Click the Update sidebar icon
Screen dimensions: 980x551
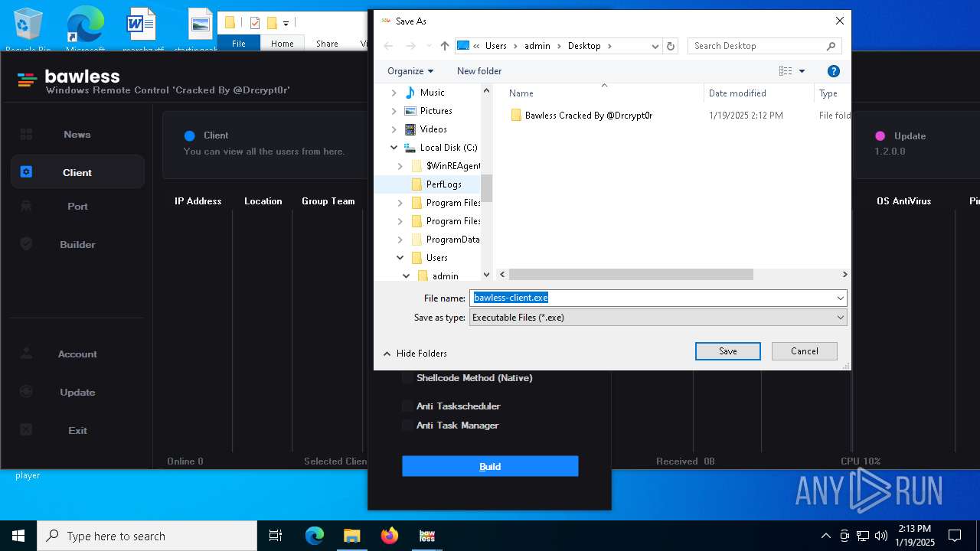pyautogui.click(x=26, y=392)
